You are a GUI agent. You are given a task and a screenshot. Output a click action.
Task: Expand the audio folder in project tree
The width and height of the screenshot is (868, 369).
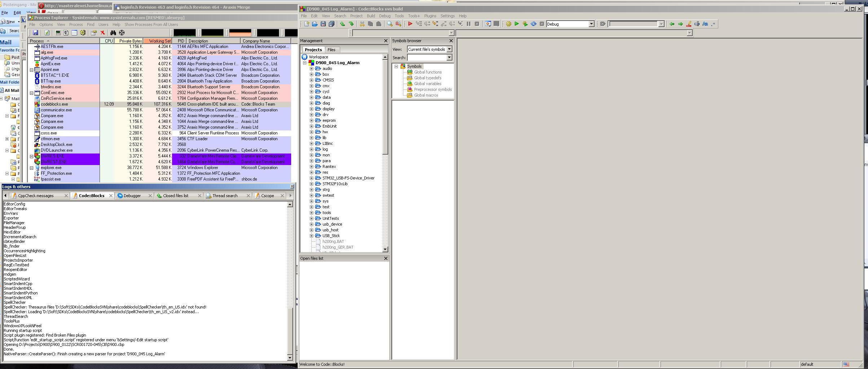[x=311, y=68]
